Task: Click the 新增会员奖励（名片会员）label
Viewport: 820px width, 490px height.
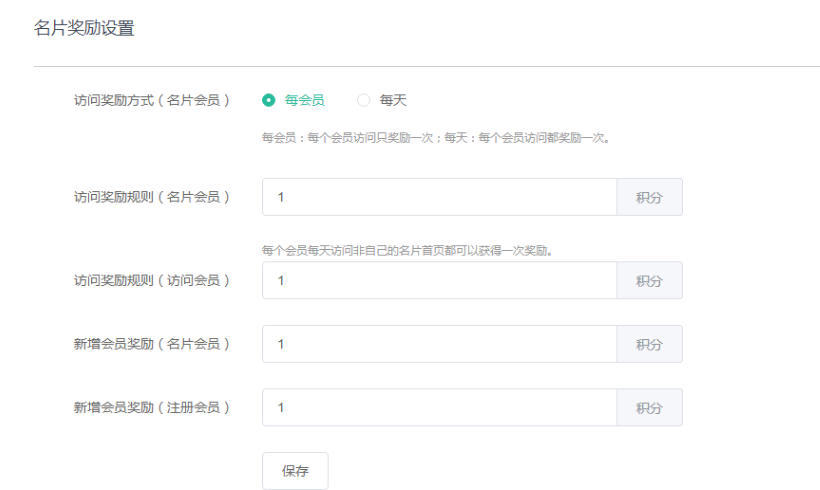Action: tap(152, 344)
